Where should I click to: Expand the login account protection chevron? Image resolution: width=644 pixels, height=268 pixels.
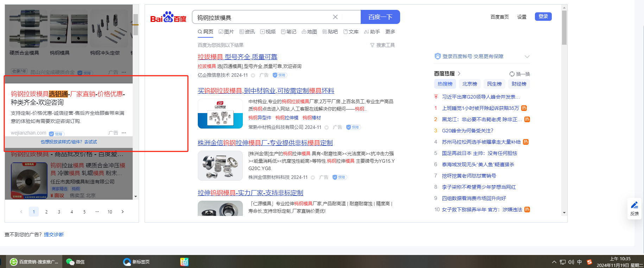tap(527, 57)
